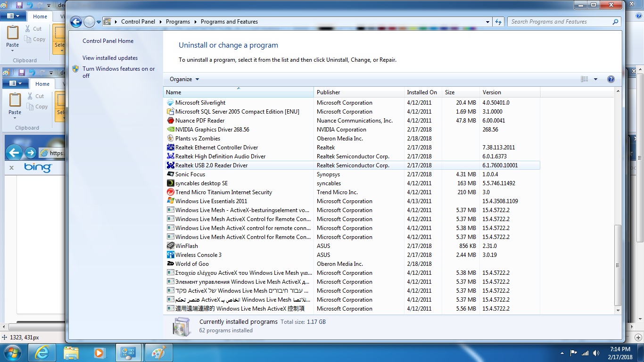Open View installed updates link
644x362 pixels.
(x=110, y=58)
